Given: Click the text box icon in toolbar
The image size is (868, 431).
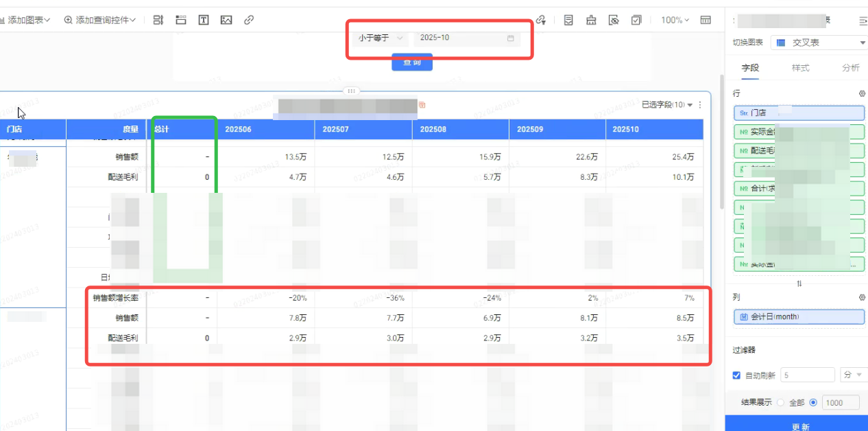Looking at the screenshot, I should (204, 21).
